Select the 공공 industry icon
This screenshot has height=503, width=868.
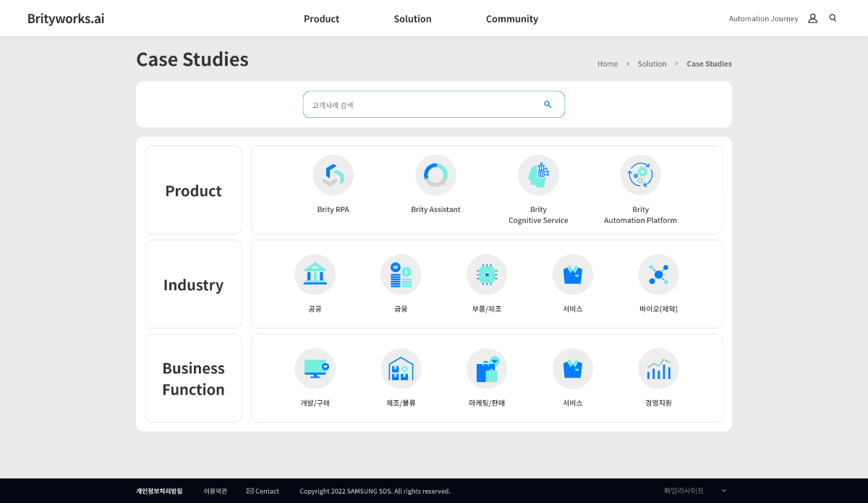coord(315,274)
